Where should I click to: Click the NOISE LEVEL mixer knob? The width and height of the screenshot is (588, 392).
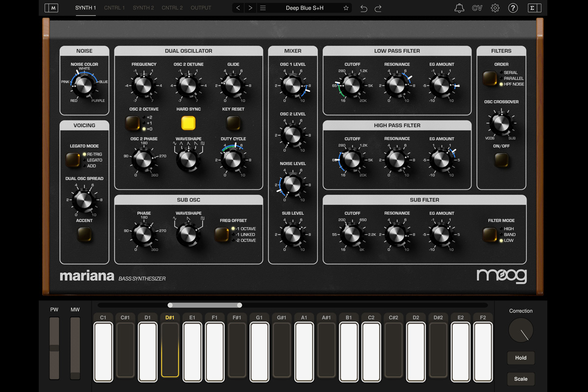click(x=293, y=185)
